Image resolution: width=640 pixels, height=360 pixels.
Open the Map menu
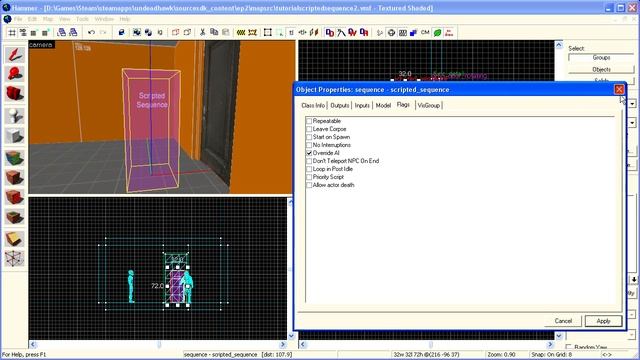pos(48,19)
